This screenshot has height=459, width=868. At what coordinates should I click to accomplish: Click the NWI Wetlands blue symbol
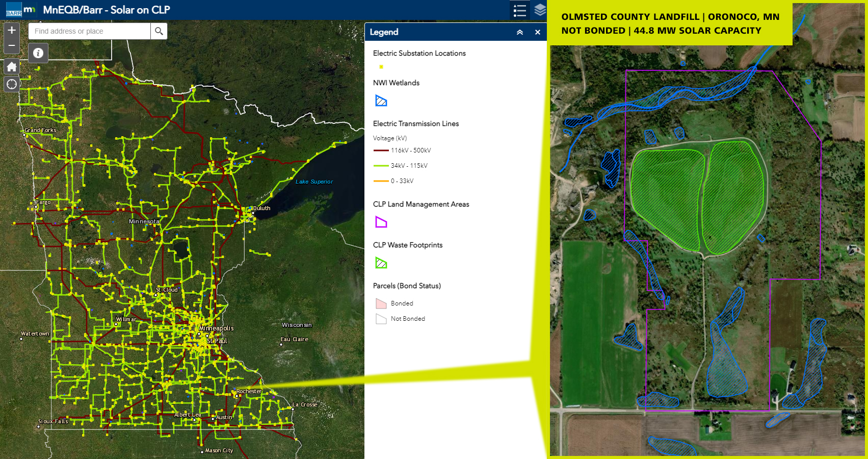pyautogui.click(x=381, y=101)
